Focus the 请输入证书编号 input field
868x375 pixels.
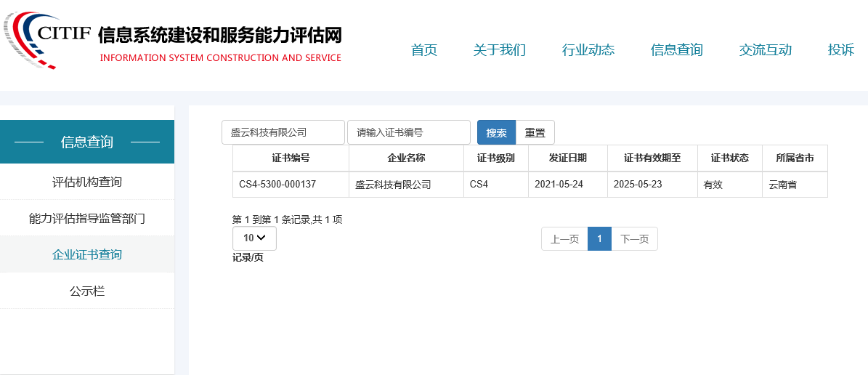409,132
